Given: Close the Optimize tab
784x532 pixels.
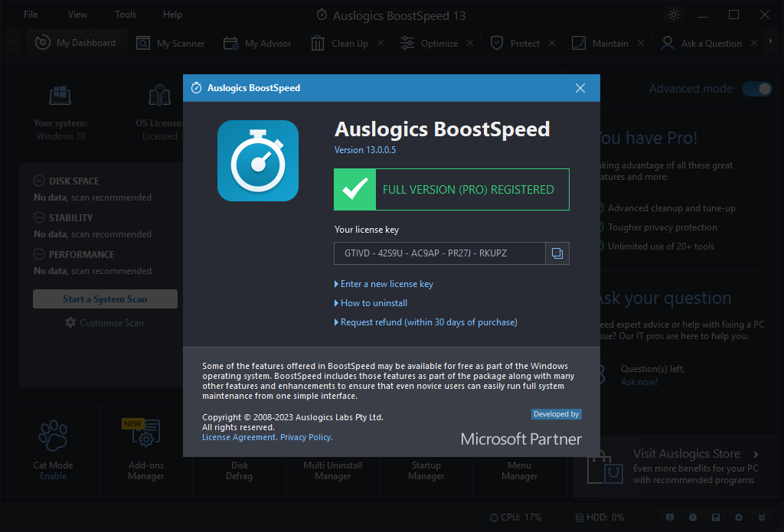Looking at the screenshot, I should pos(470,44).
